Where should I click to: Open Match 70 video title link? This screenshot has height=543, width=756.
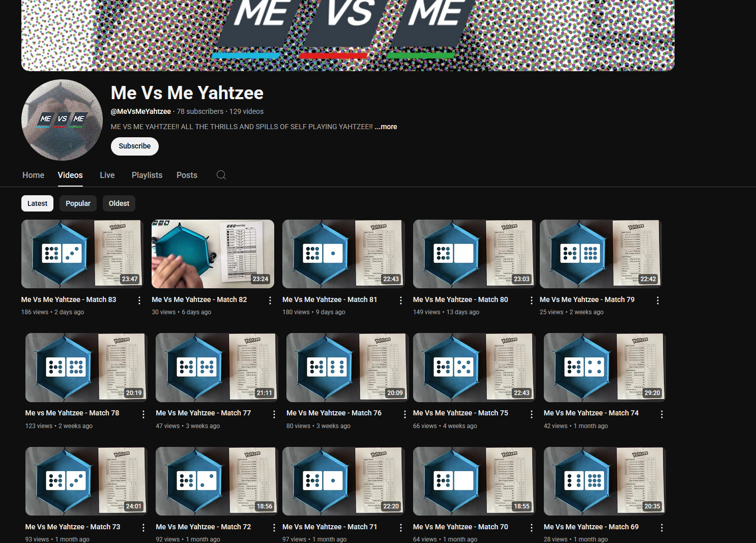click(460, 527)
